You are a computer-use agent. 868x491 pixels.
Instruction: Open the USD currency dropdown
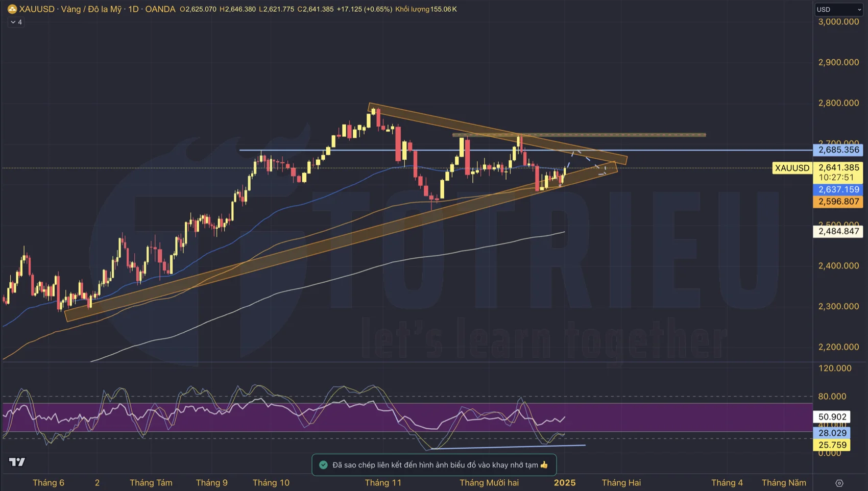tap(839, 9)
